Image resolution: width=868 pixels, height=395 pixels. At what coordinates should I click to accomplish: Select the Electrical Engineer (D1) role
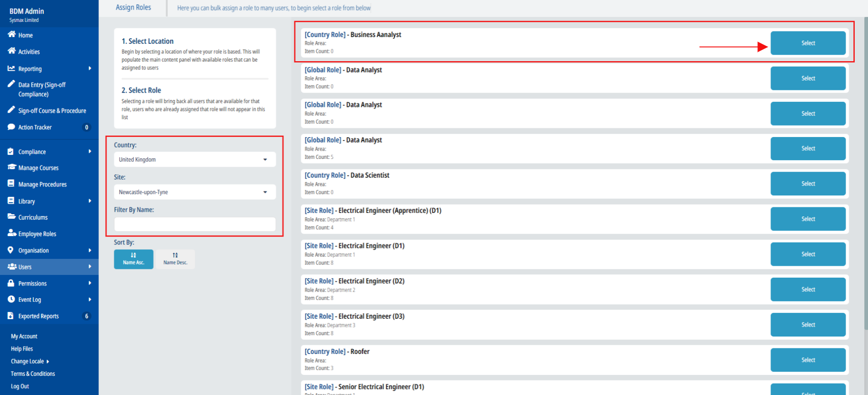[x=808, y=254]
